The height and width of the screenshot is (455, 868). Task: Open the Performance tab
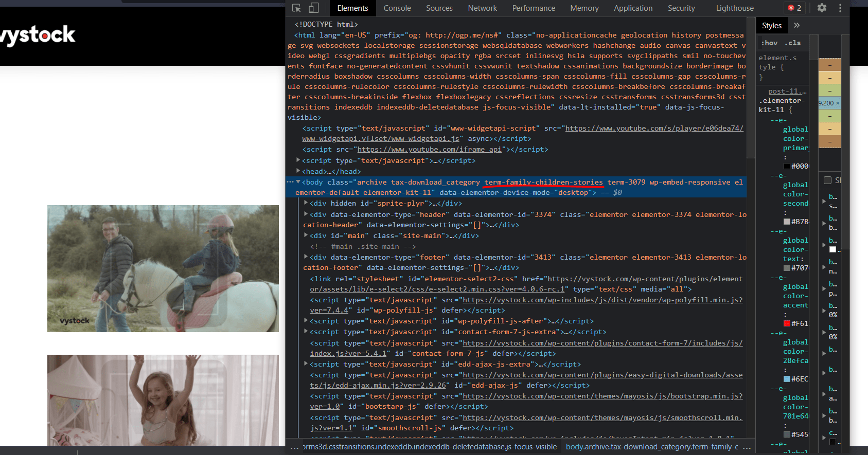(x=534, y=8)
